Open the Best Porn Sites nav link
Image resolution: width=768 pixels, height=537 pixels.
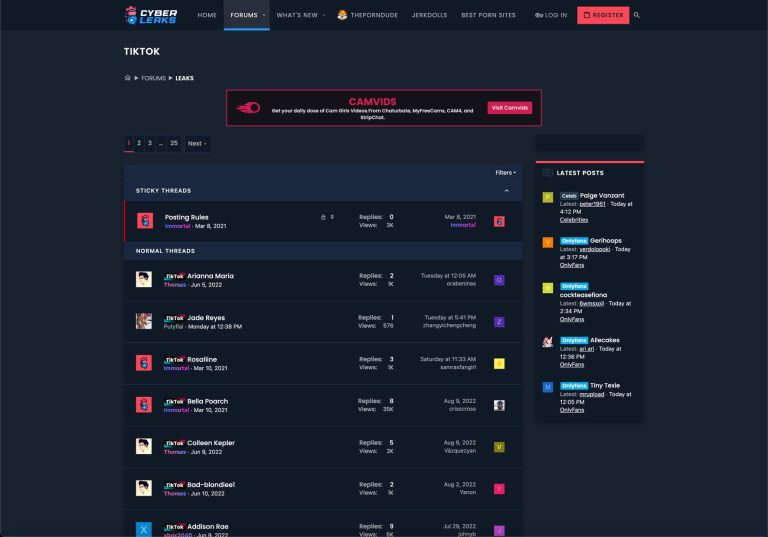[488, 15]
